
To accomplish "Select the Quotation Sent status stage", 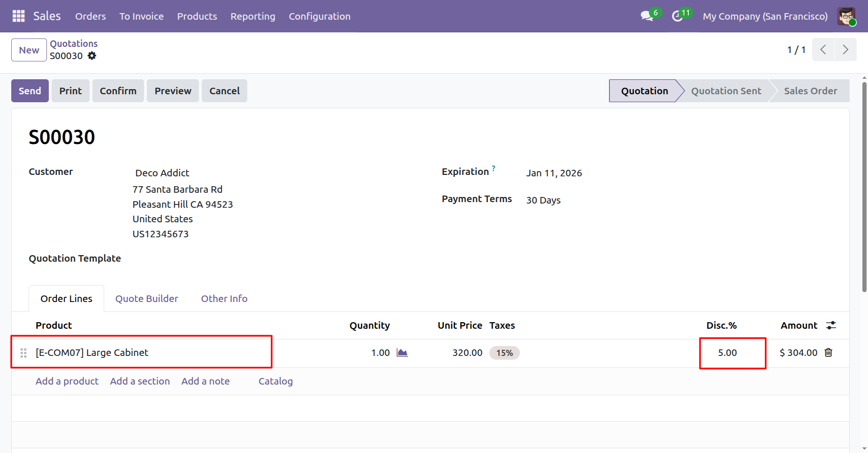I will 726,91.
